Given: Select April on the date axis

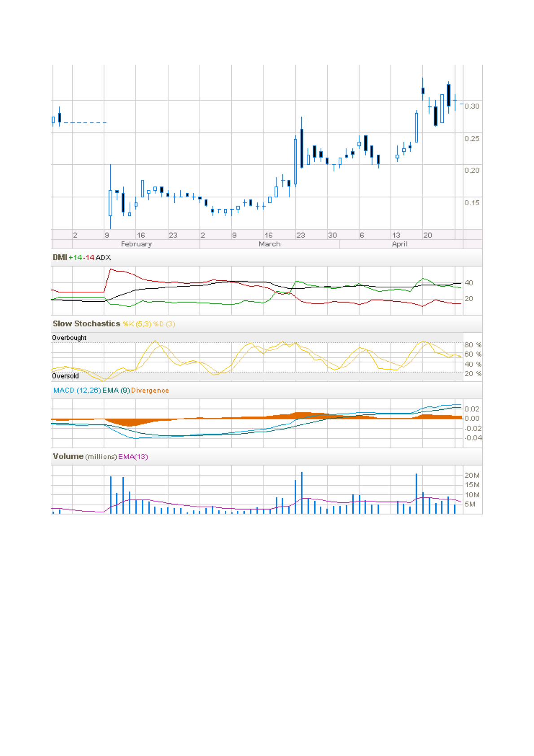Looking at the screenshot, I should tap(399, 244).
